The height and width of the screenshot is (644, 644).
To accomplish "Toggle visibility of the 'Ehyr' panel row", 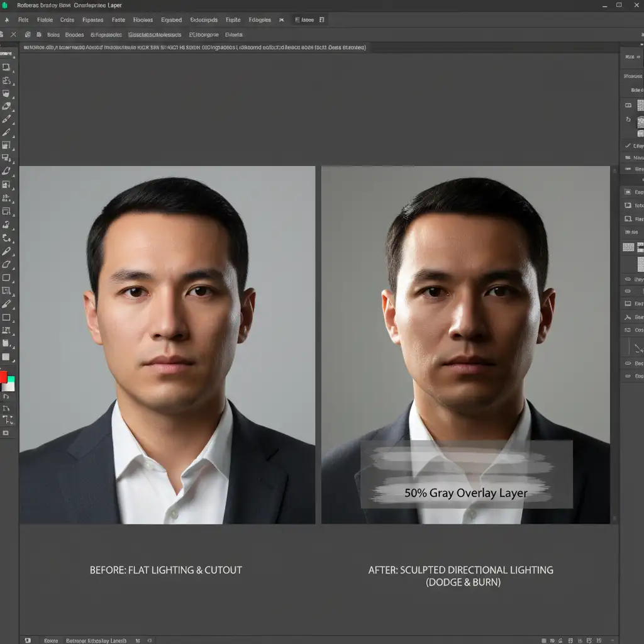I will 628,279.
